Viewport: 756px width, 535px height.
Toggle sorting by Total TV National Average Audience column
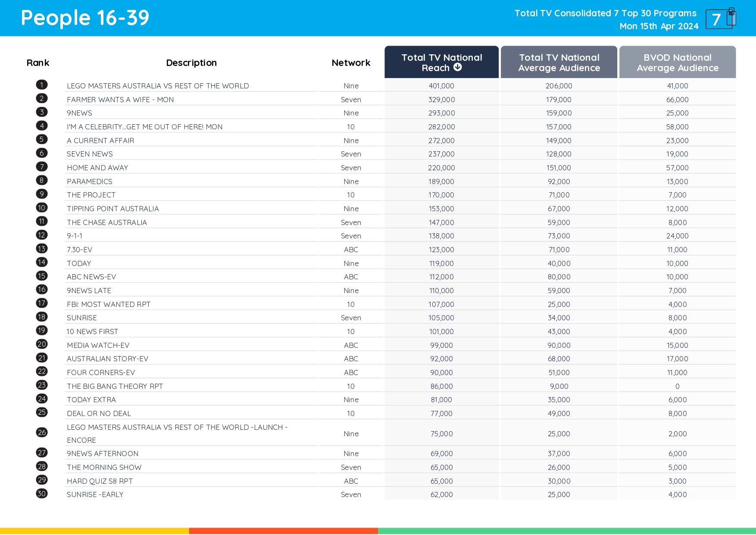559,62
